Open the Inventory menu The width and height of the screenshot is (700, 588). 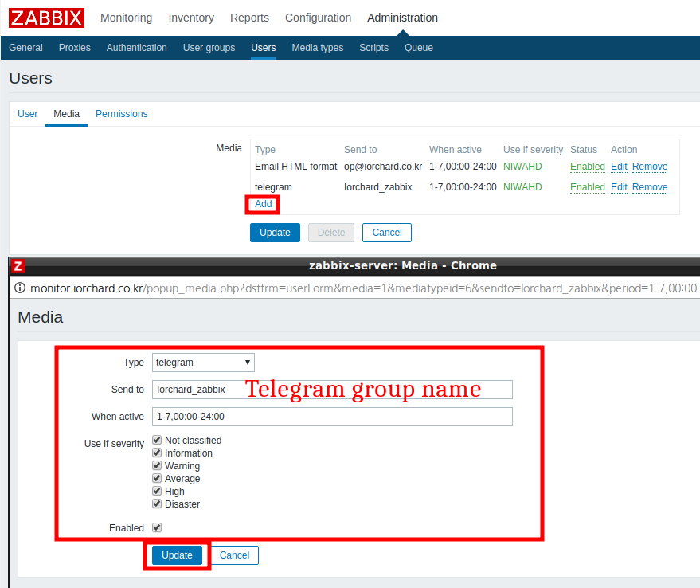pyautogui.click(x=191, y=18)
